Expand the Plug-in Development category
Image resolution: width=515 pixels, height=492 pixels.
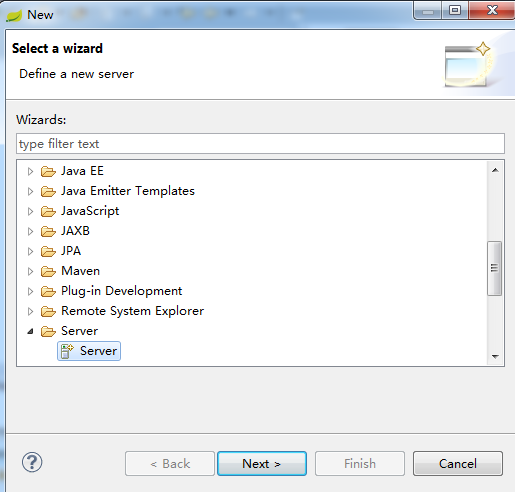point(30,291)
